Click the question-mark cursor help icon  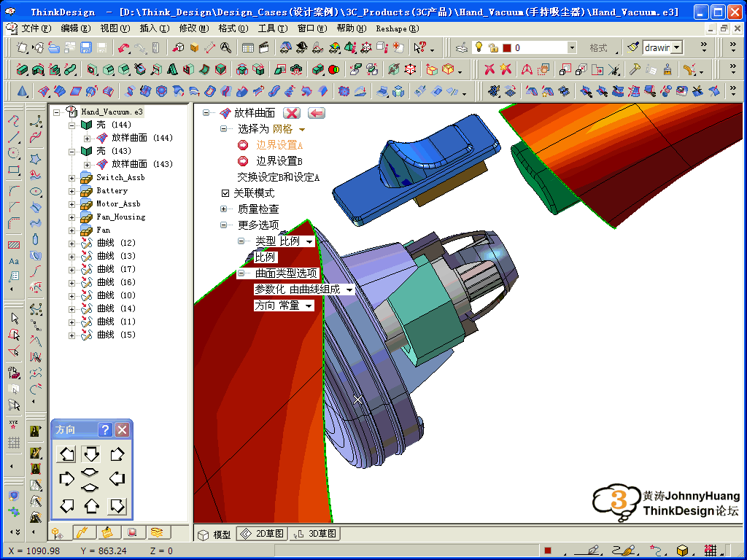click(419, 47)
